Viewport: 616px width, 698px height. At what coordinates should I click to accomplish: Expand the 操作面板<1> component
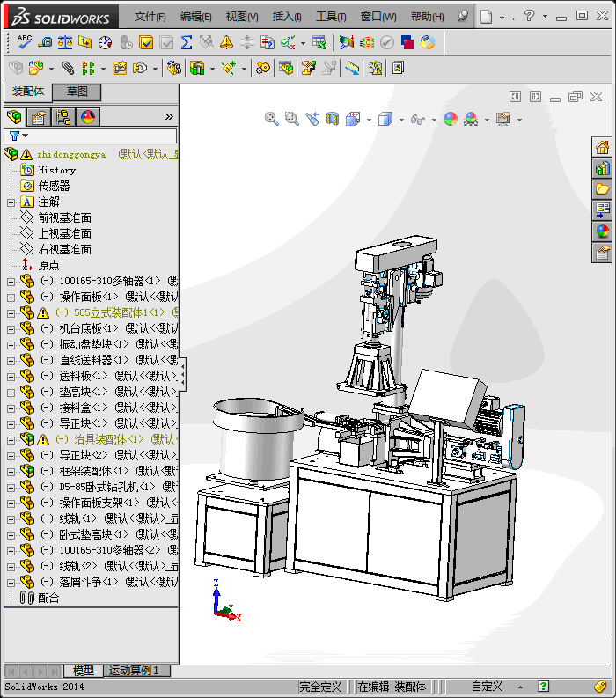11,298
